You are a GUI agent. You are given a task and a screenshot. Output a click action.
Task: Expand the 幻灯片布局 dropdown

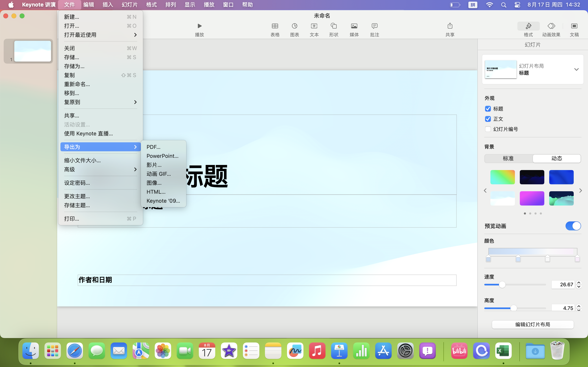pos(576,69)
